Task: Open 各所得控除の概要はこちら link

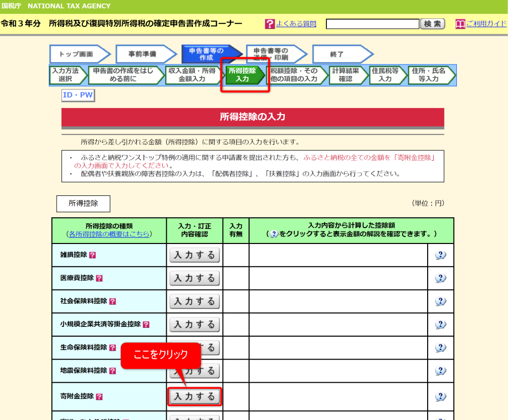Action: (x=109, y=234)
